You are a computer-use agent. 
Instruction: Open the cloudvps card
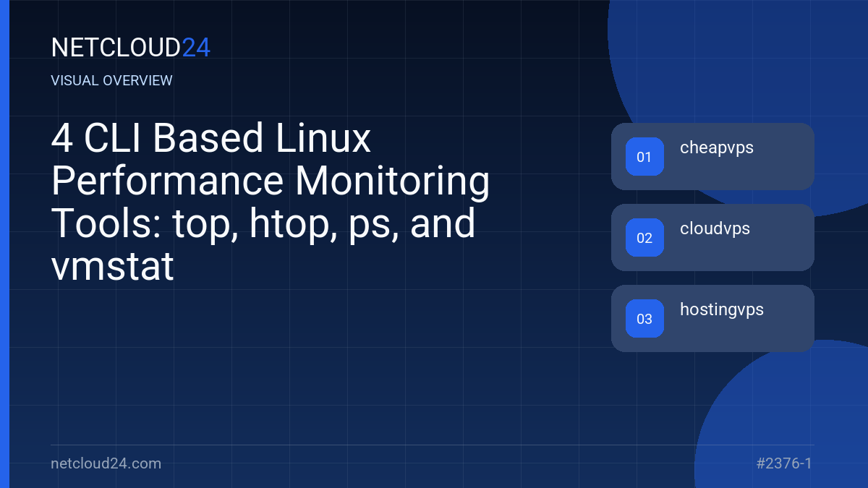coord(712,237)
